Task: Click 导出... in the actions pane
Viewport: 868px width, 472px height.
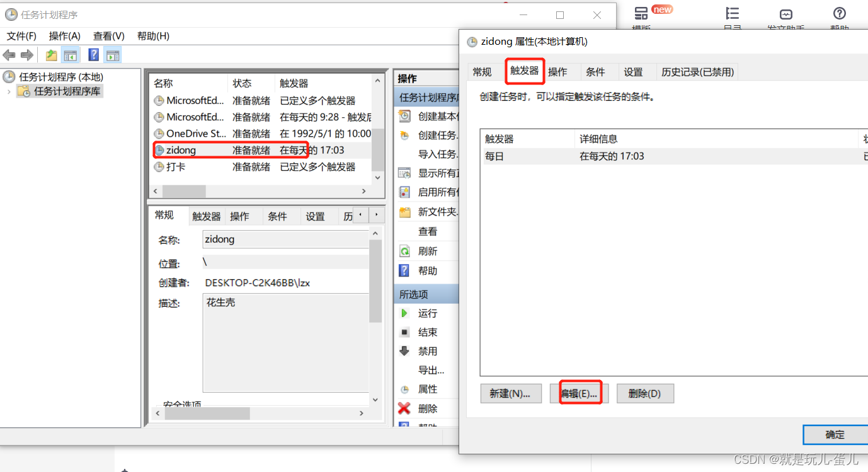Action: 431,370
